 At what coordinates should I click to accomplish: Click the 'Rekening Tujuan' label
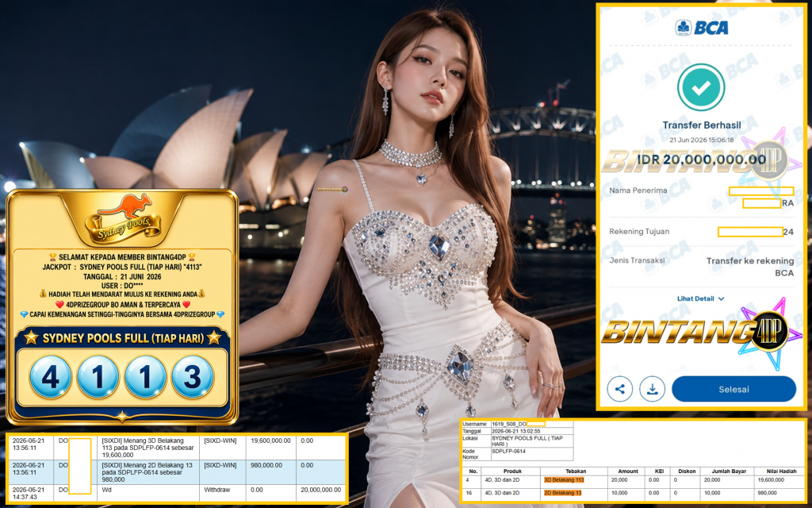click(x=639, y=231)
